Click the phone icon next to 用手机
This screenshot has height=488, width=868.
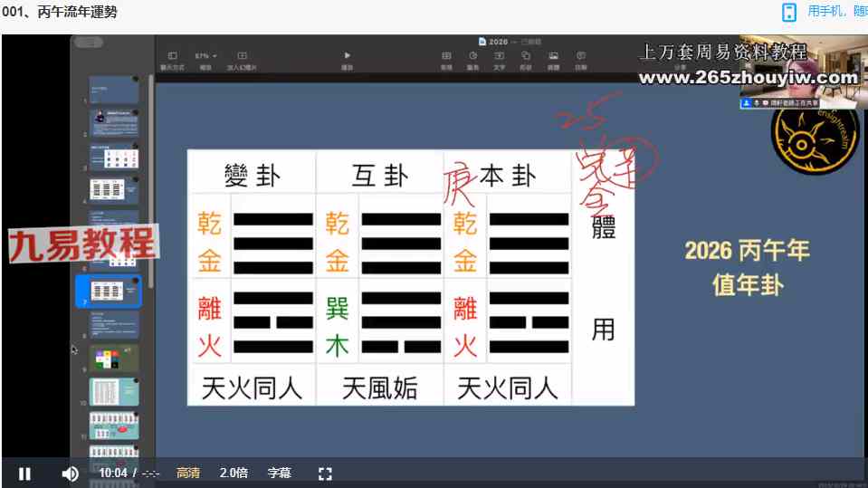coord(789,12)
